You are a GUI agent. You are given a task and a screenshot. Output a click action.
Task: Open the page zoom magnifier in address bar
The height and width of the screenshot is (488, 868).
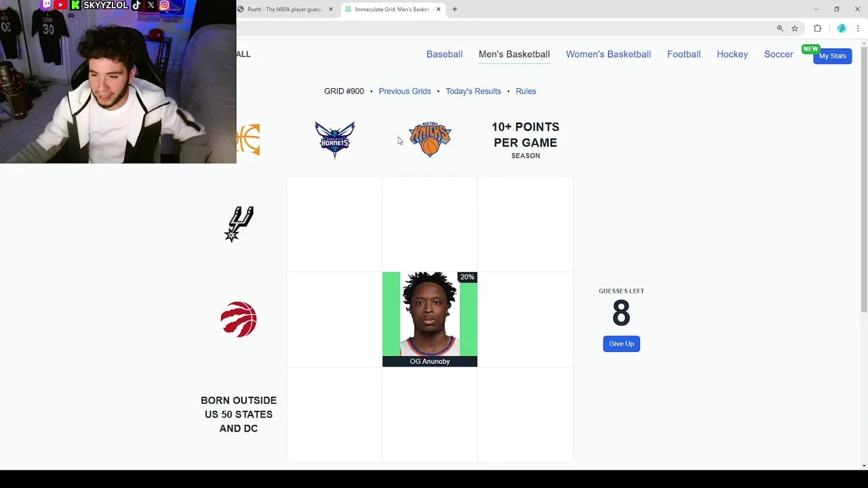(x=780, y=28)
